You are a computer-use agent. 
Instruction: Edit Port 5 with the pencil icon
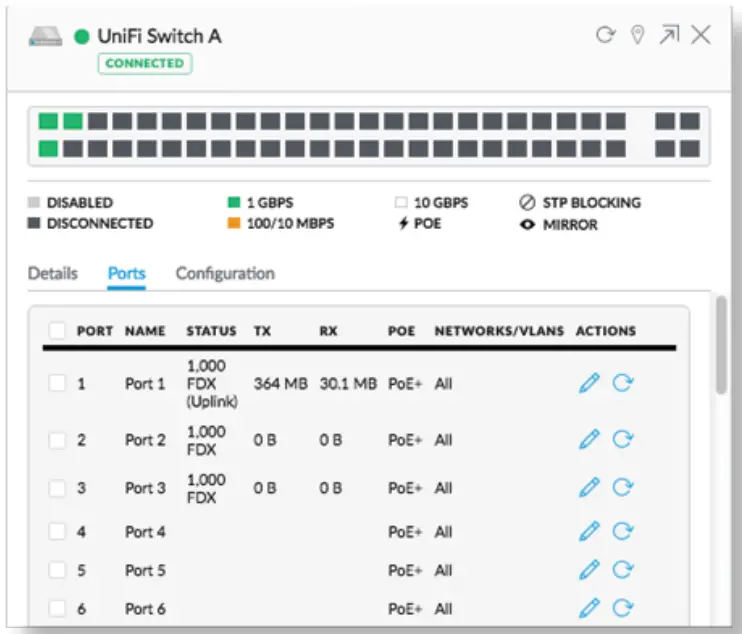(x=589, y=570)
